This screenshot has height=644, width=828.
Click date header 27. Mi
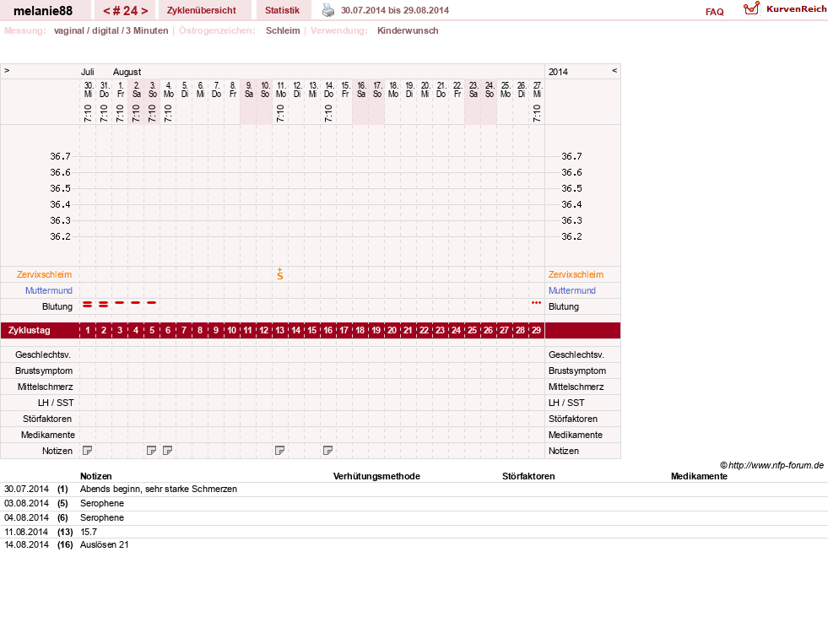click(537, 89)
